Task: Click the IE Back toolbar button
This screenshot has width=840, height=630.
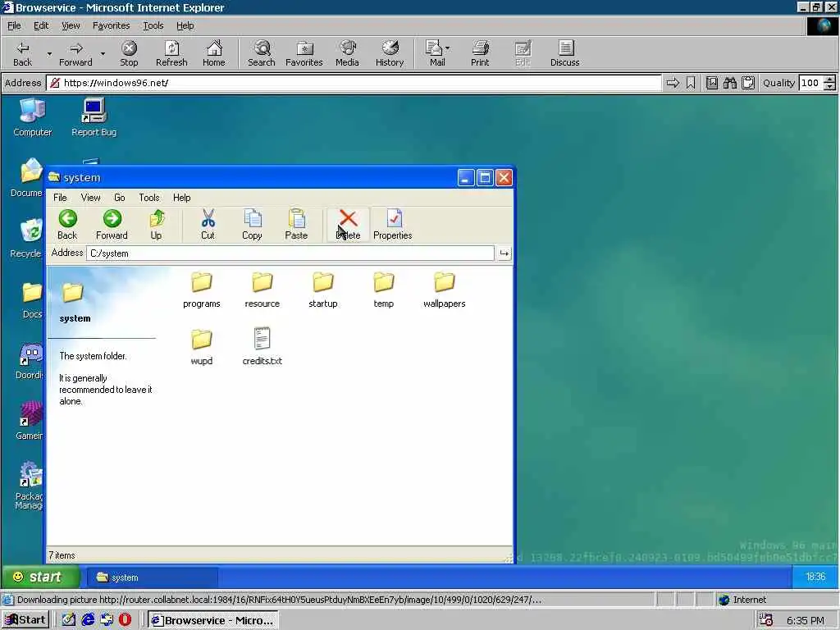Action: 22,53
